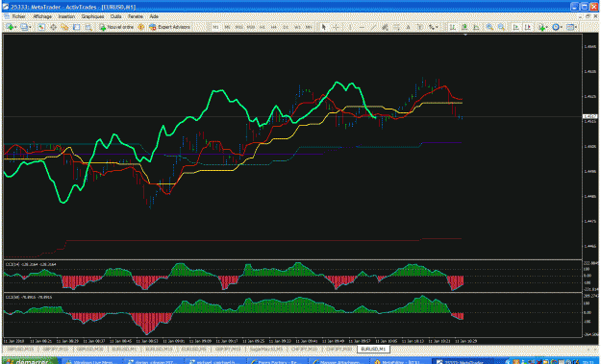Select the M5 timeframe button
The height and width of the screenshot is (364, 601).
click(x=227, y=27)
